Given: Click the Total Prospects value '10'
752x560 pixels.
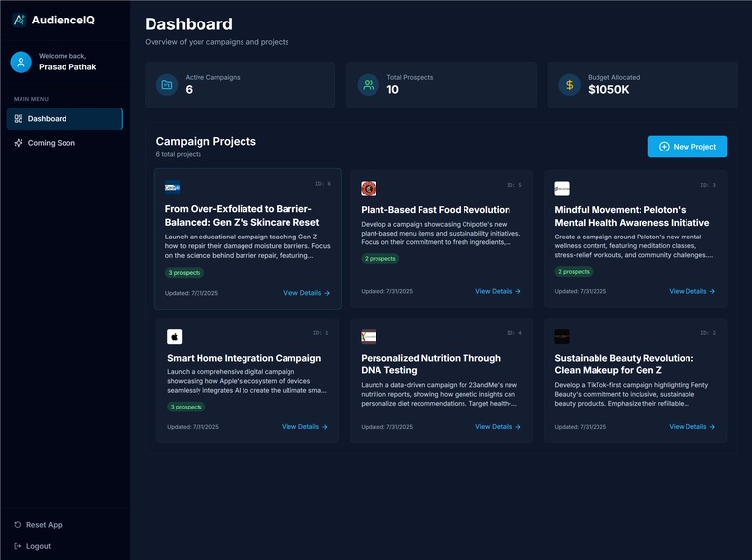Looking at the screenshot, I should (393, 90).
